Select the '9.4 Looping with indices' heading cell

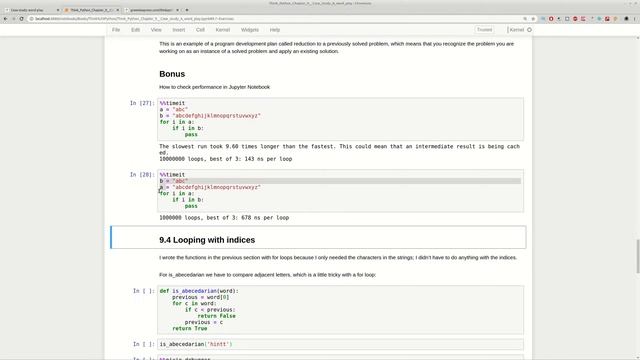pos(318,237)
